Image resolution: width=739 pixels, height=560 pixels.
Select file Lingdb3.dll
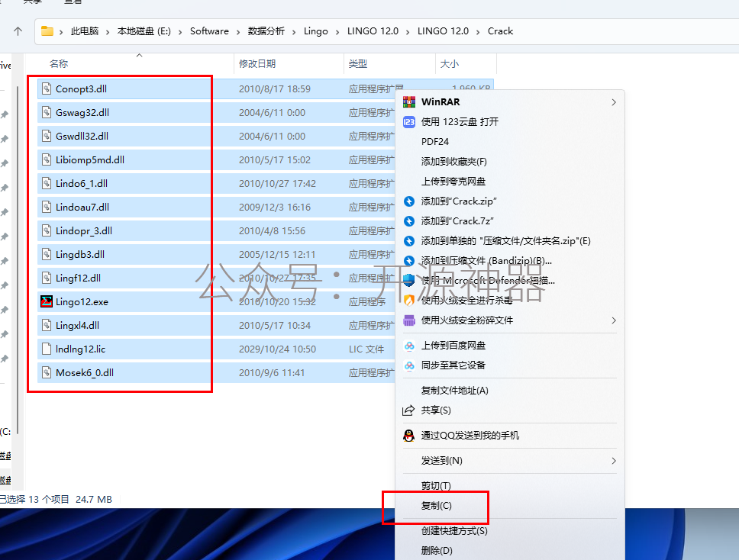click(x=80, y=254)
